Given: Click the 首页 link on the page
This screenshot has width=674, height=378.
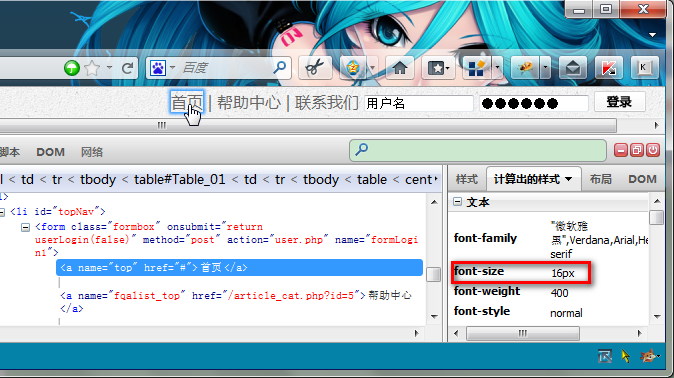Looking at the screenshot, I should click(187, 102).
